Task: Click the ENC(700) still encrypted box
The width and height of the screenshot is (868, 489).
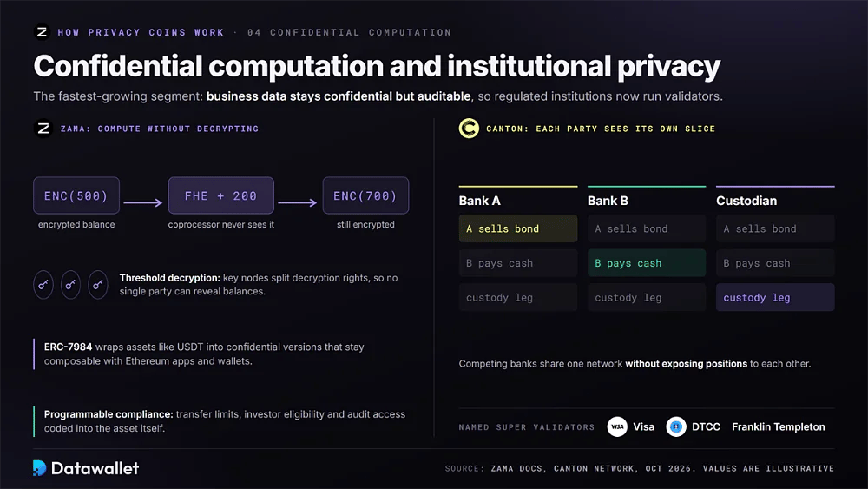Action: (x=366, y=195)
